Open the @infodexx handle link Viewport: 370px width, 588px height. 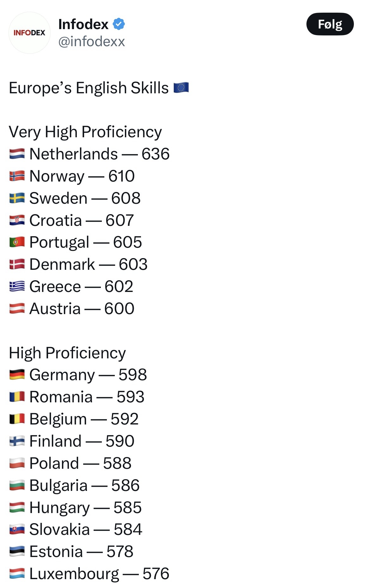92,41
